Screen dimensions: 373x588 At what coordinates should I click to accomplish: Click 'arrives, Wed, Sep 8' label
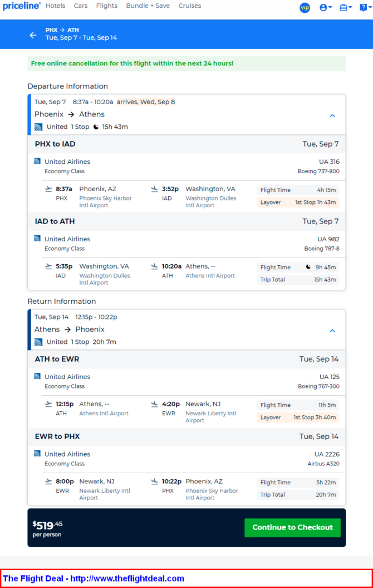146,101
